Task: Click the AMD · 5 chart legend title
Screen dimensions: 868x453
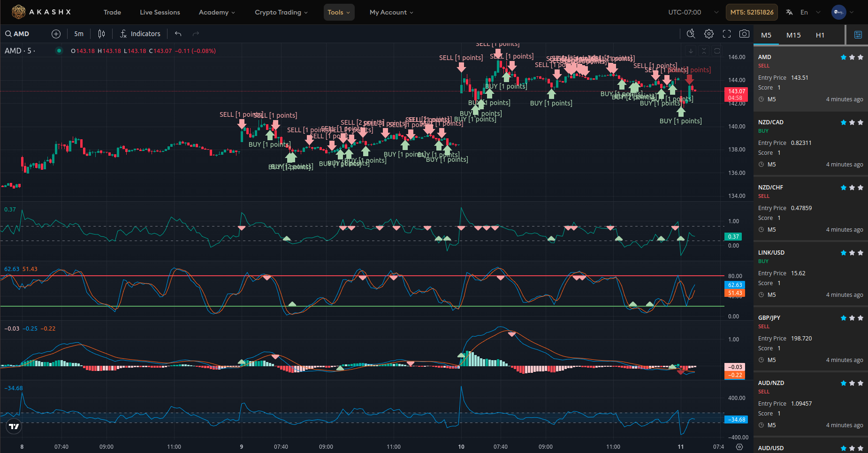Action: (19, 51)
